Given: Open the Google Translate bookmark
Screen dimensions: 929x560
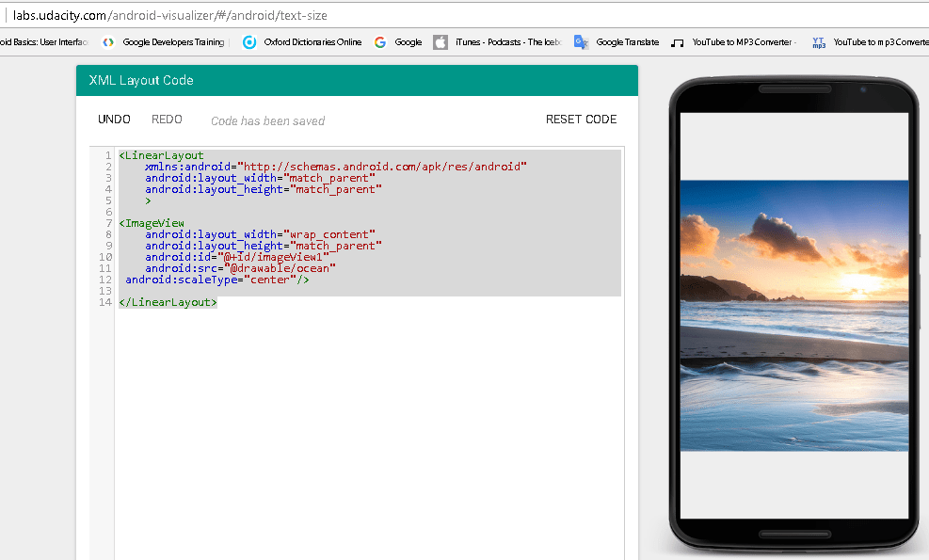Looking at the screenshot, I should pos(617,41).
